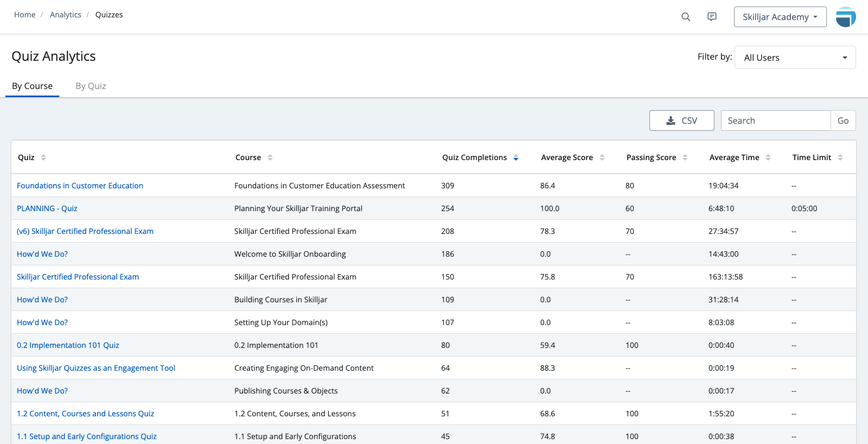Select course cell Building Courses in Skilljar
Image resolution: width=868 pixels, height=444 pixels.
[280, 300]
